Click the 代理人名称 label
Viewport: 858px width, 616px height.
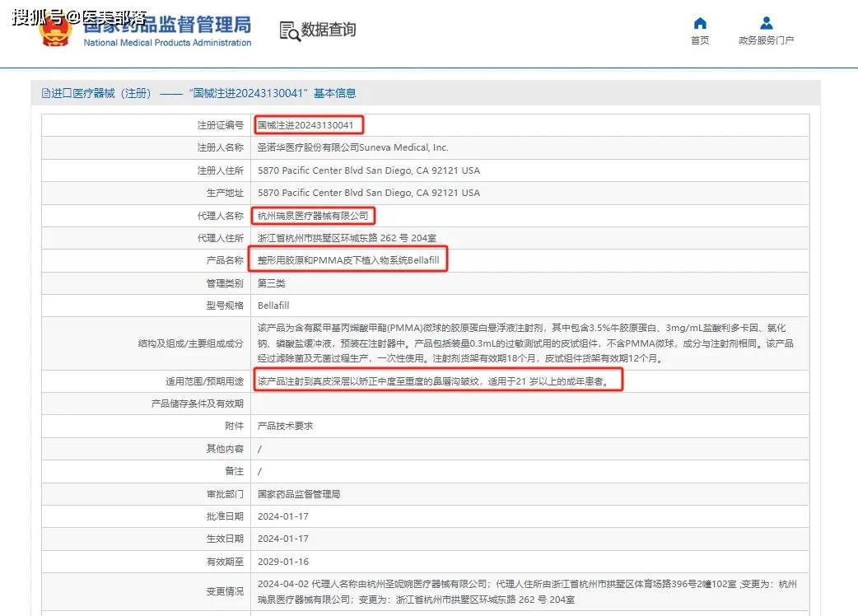(221, 216)
